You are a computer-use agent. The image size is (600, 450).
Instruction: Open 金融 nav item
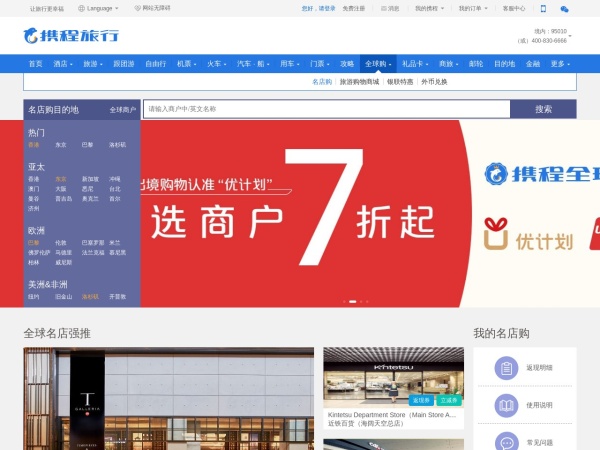(533, 64)
